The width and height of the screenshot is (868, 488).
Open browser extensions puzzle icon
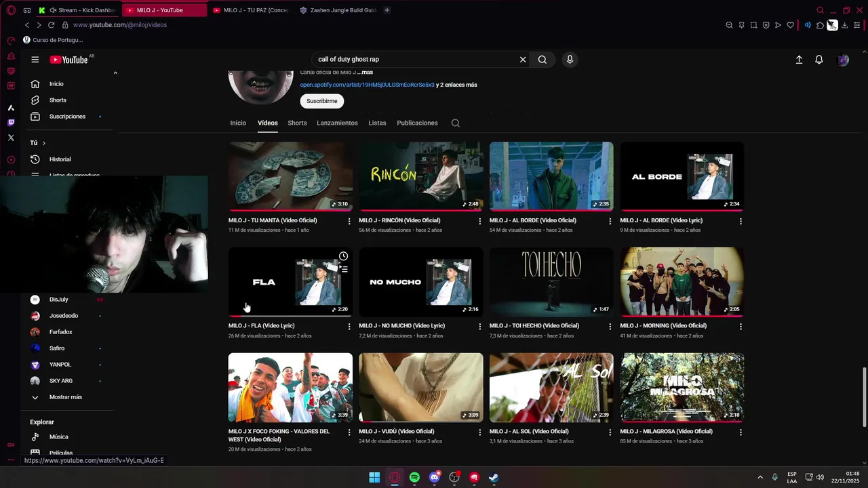click(x=820, y=25)
